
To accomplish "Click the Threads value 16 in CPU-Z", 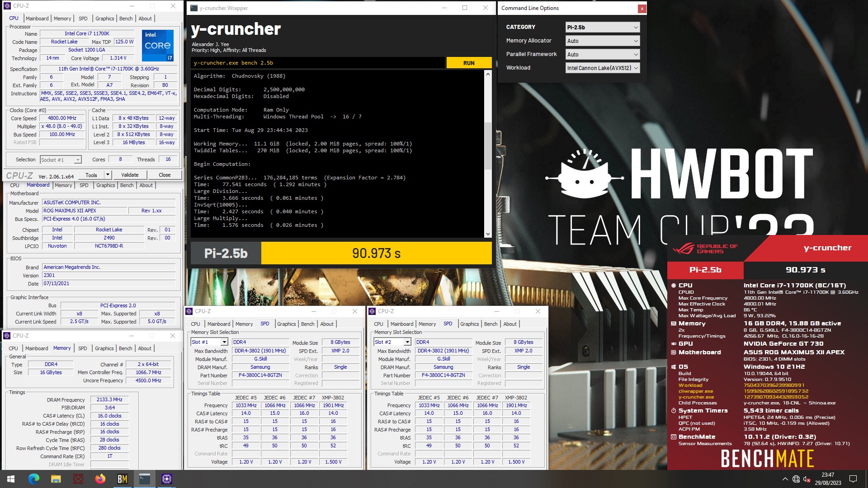I will (168, 160).
